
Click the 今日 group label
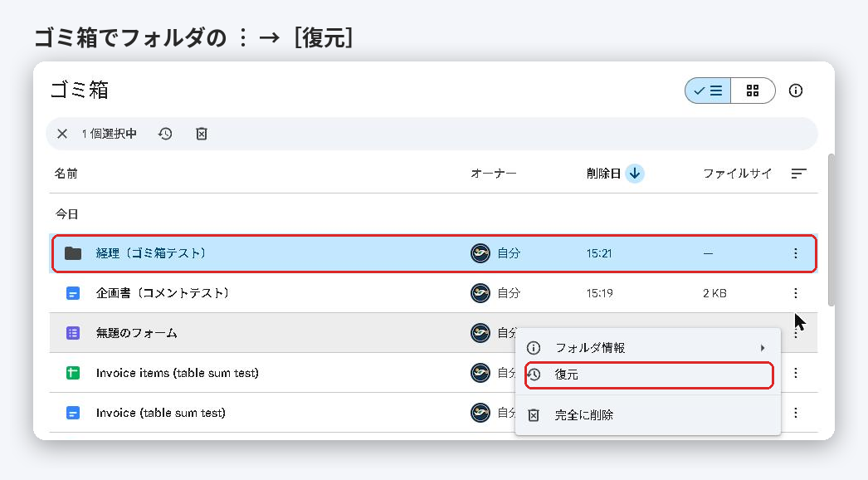(x=67, y=214)
